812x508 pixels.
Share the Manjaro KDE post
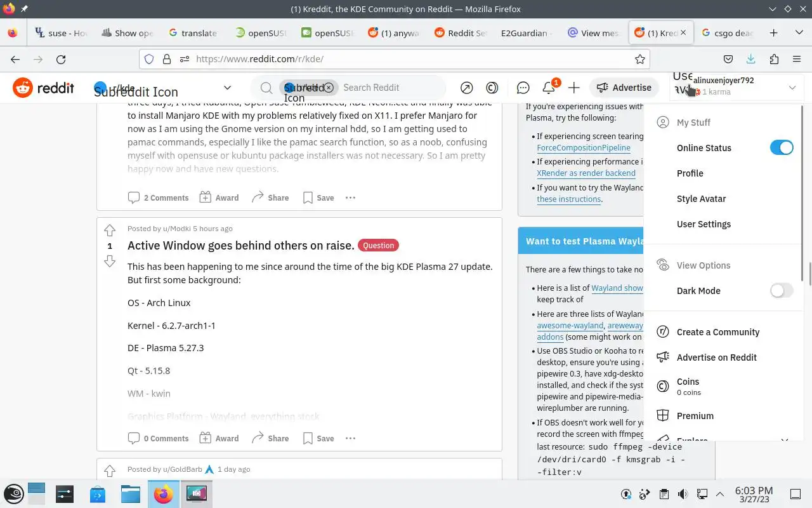click(x=270, y=197)
